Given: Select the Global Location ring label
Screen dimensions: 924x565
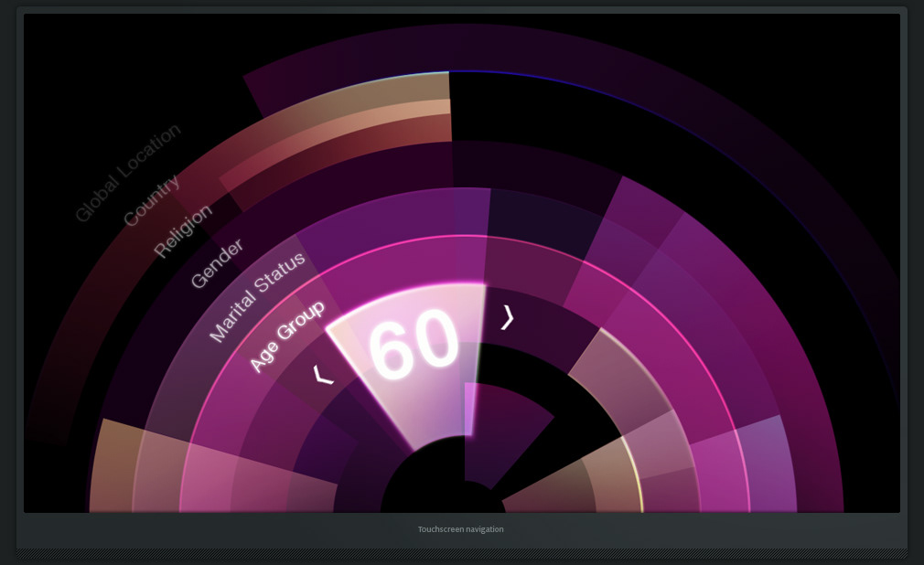Looking at the screenshot, I should [x=128, y=173].
